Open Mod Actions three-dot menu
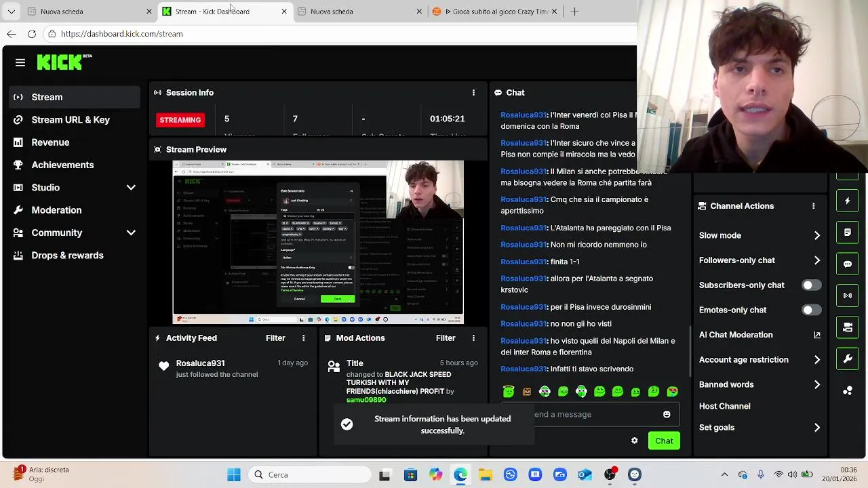Viewport: 868px width, 488px height. (x=473, y=338)
